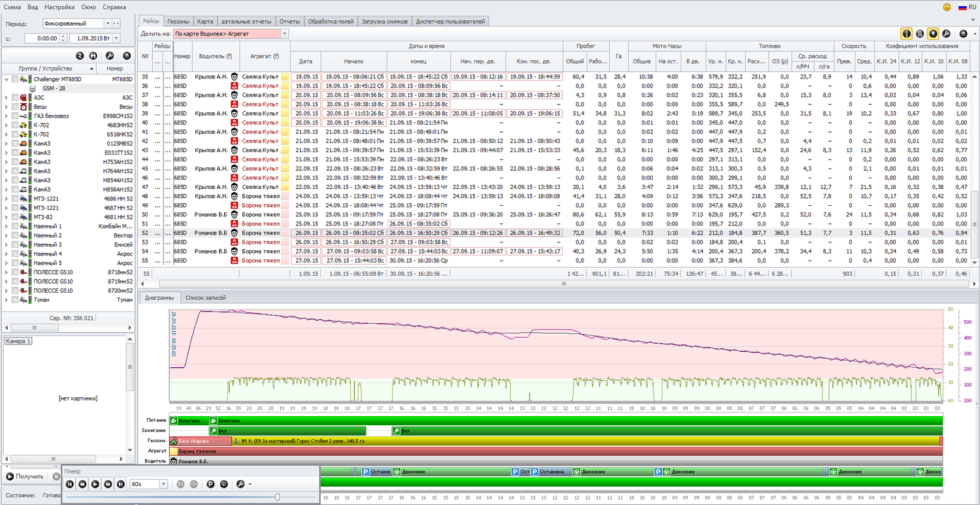Switch to the Список записей tab
Image resolution: width=980 pixels, height=505 pixels.
(x=206, y=297)
